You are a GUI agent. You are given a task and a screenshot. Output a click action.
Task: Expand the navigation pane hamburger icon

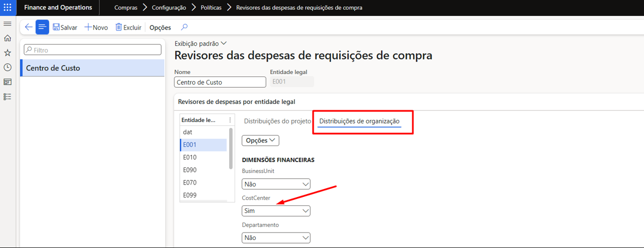click(7, 24)
